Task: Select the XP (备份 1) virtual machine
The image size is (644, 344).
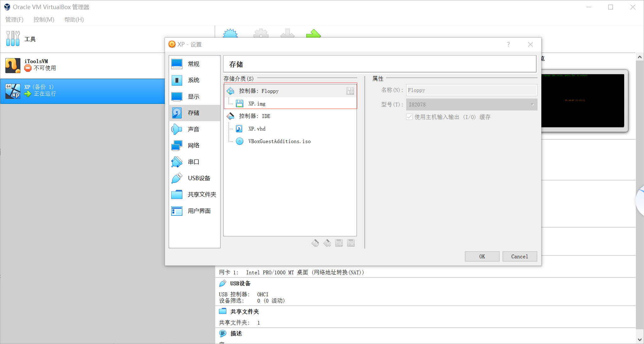Action: click(83, 91)
